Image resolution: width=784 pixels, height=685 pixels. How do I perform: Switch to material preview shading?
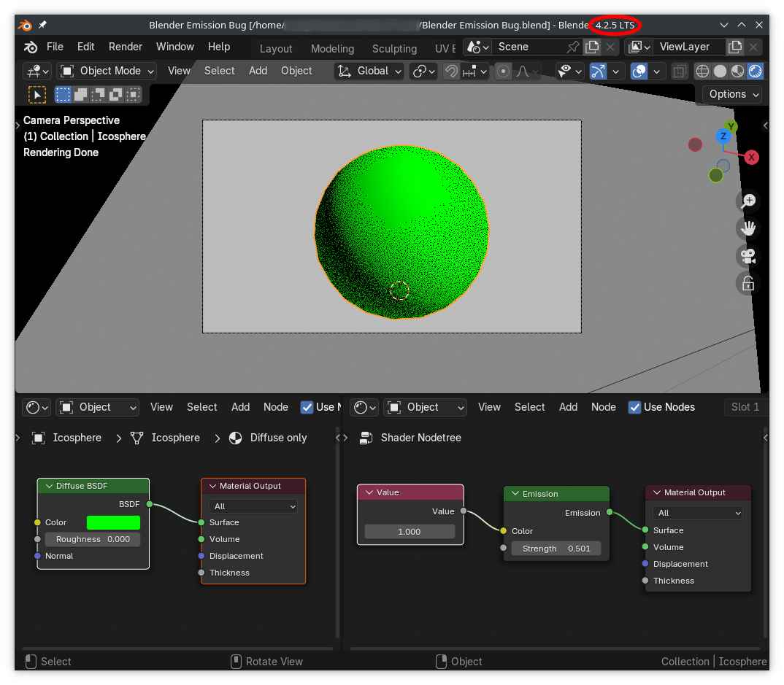tap(737, 71)
